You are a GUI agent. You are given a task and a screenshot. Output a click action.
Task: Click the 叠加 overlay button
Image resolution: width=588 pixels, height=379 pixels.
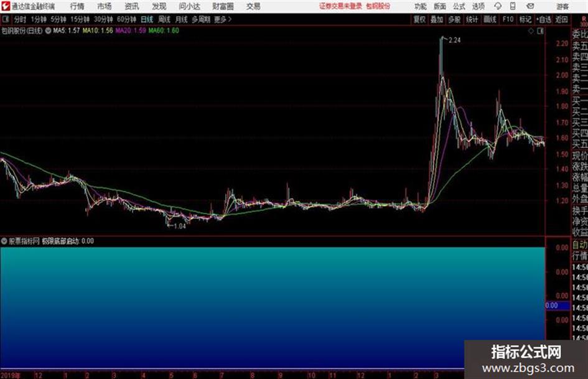[437, 19]
